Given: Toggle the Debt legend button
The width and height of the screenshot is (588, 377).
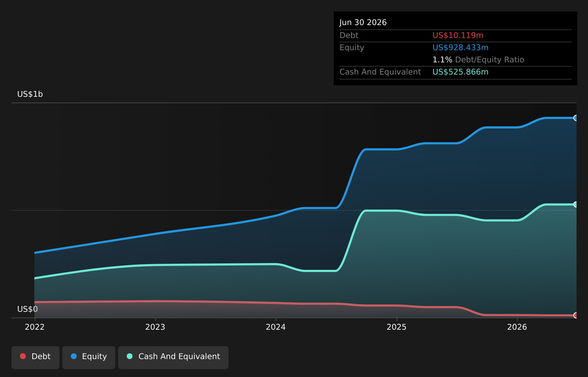Looking at the screenshot, I should pyautogui.click(x=35, y=357).
